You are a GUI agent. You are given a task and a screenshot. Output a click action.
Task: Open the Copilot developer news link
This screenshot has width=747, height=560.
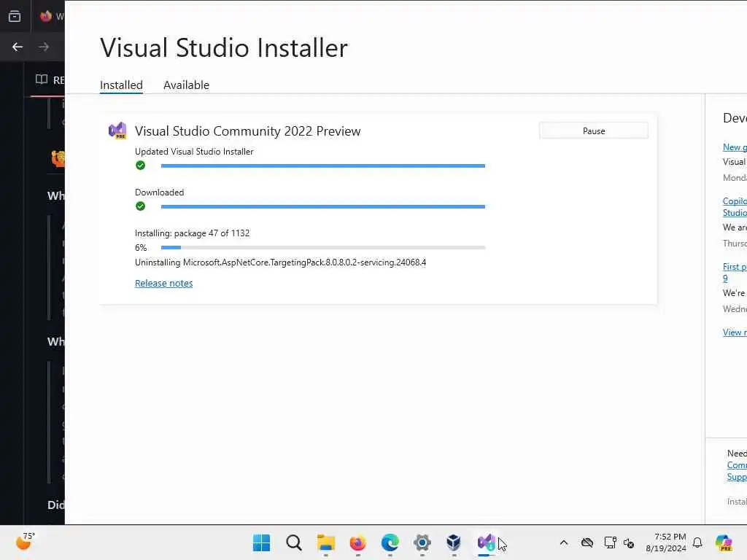click(x=735, y=206)
